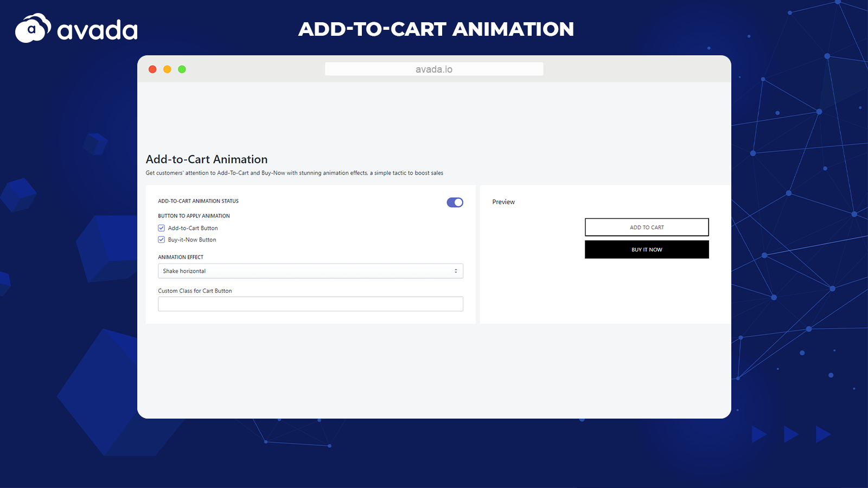
Task: Click the avada wordmark text
Action: click(98, 30)
